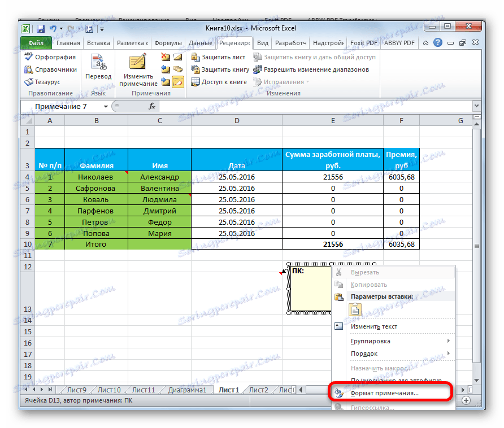Click horizontal scrollbar left arrow

[x=301, y=390]
